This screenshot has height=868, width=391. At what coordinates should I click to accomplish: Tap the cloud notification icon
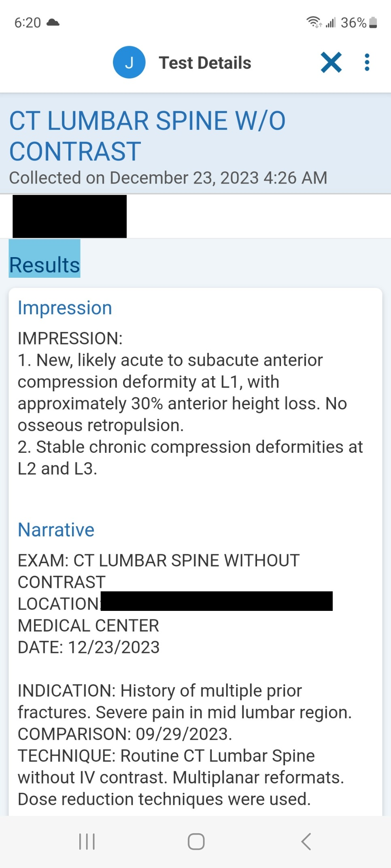(x=53, y=22)
